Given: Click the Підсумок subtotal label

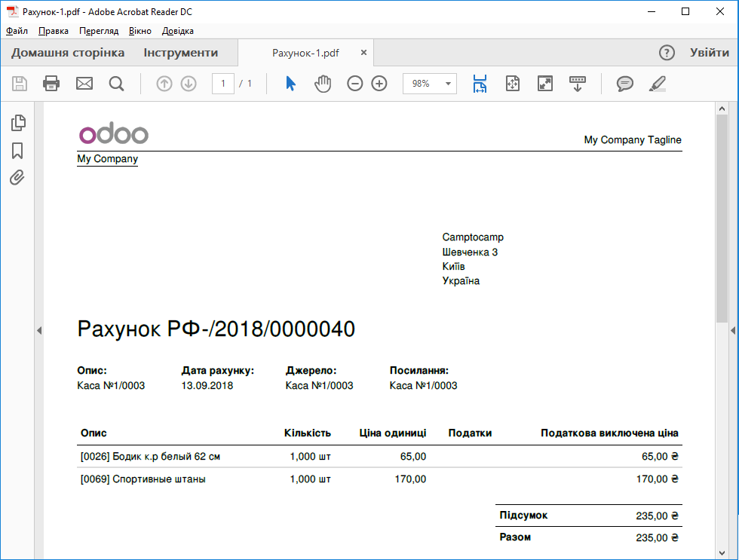Looking at the screenshot, I should (x=523, y=516).
